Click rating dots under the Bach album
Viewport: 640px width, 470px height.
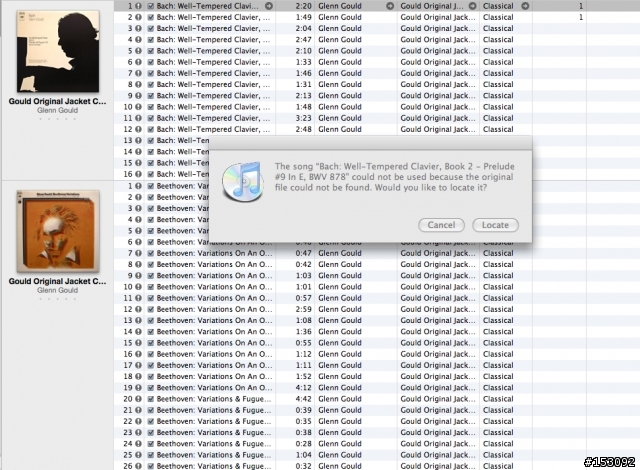click(x=58, y=119)
